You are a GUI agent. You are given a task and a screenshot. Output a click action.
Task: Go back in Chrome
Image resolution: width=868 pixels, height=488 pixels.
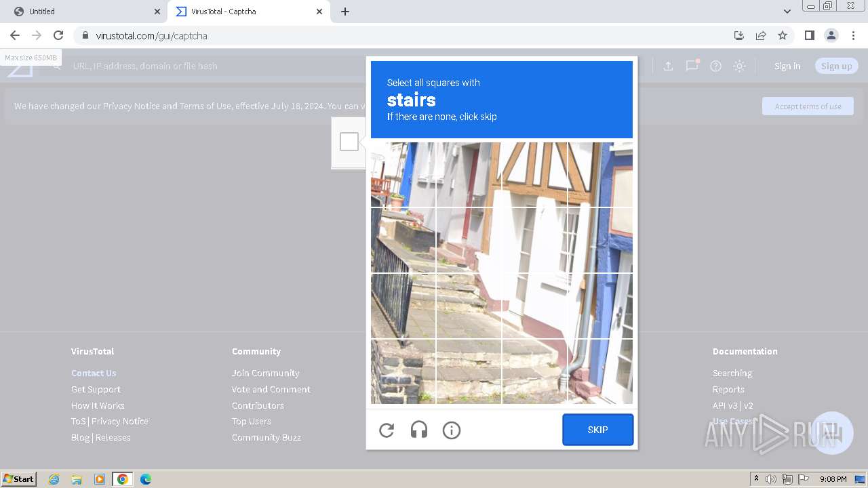[15, 35]
